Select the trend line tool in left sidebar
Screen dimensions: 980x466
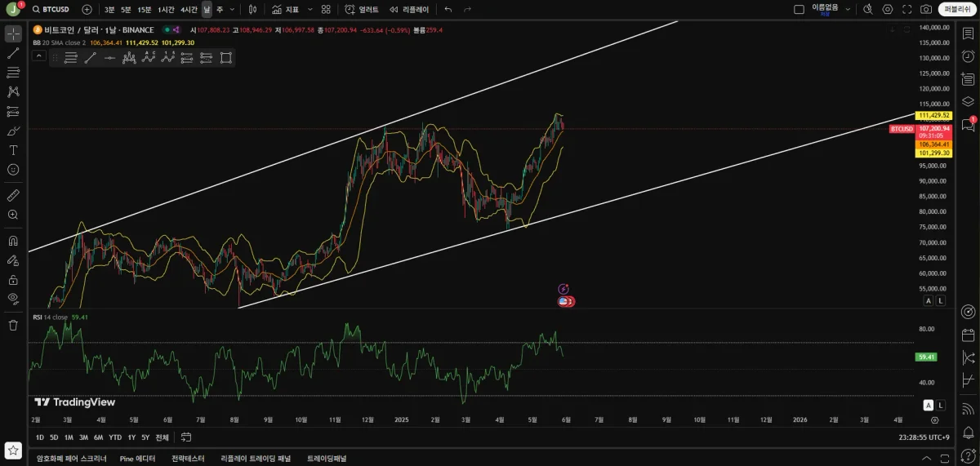click(13, 53)
